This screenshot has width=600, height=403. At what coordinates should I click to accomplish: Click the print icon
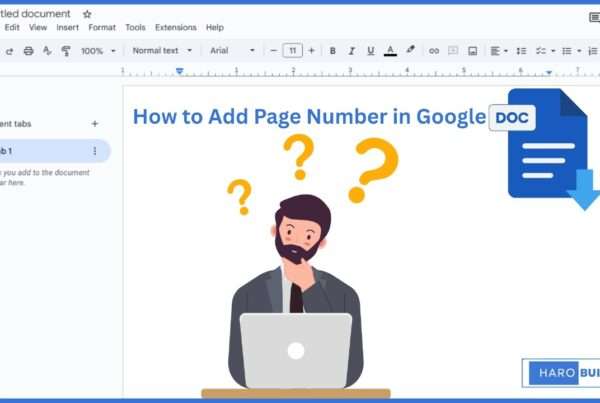[x=28, y=51]
